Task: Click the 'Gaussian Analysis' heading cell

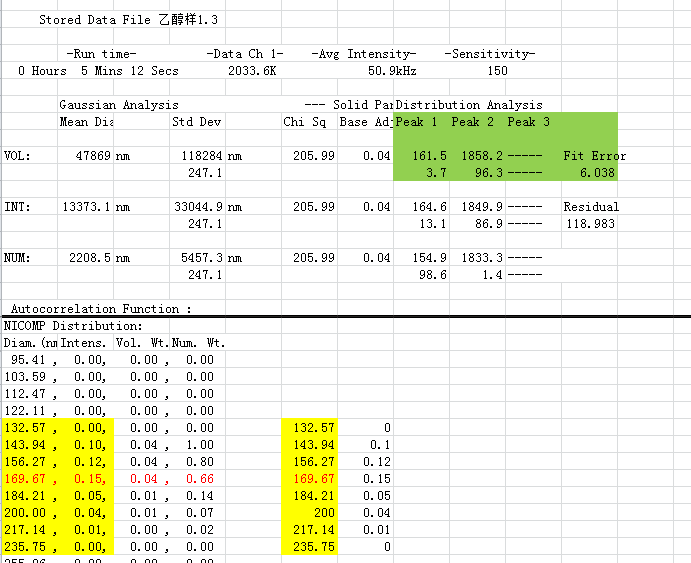Action: [x=119, y=105]
